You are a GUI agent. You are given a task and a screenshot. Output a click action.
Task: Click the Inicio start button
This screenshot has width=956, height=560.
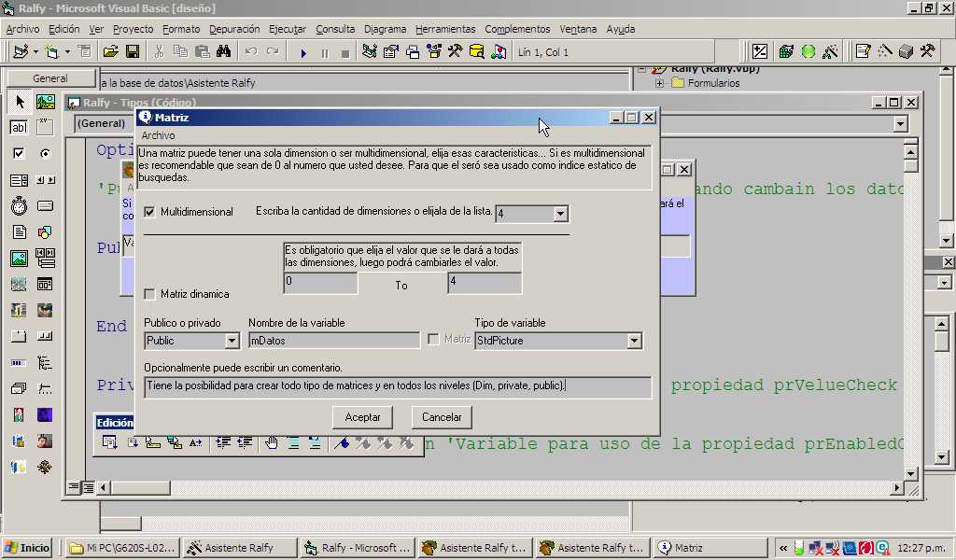tap(27, 548)
